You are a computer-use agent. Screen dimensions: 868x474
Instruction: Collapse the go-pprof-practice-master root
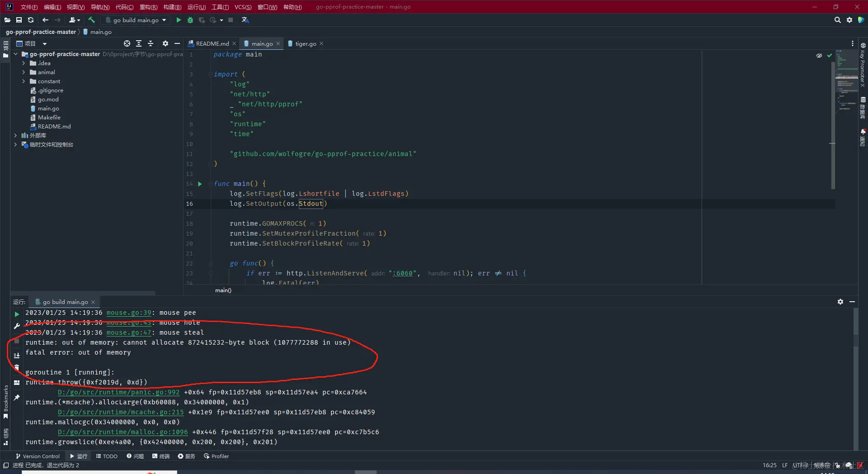coord(15,54)
